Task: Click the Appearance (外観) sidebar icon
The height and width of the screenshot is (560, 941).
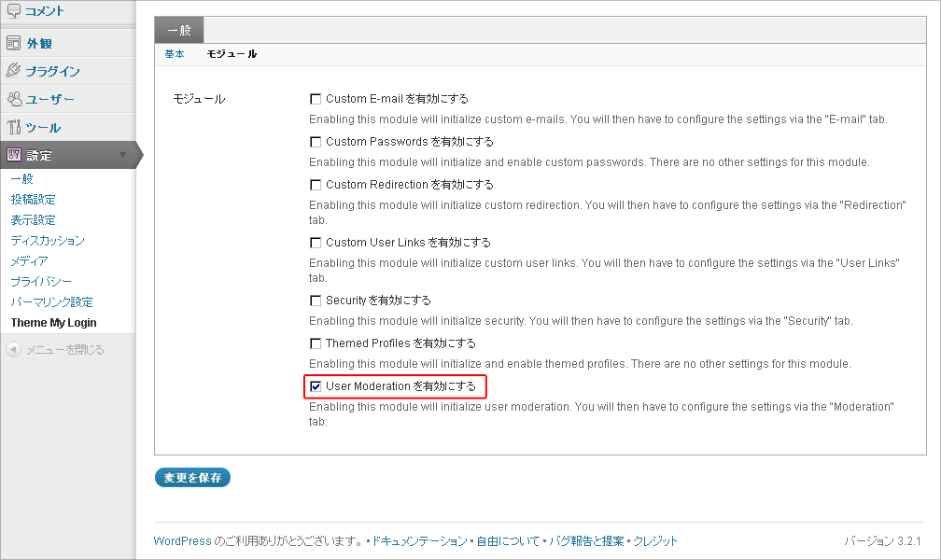Action: pyautogui.click(x=13, y=43)
